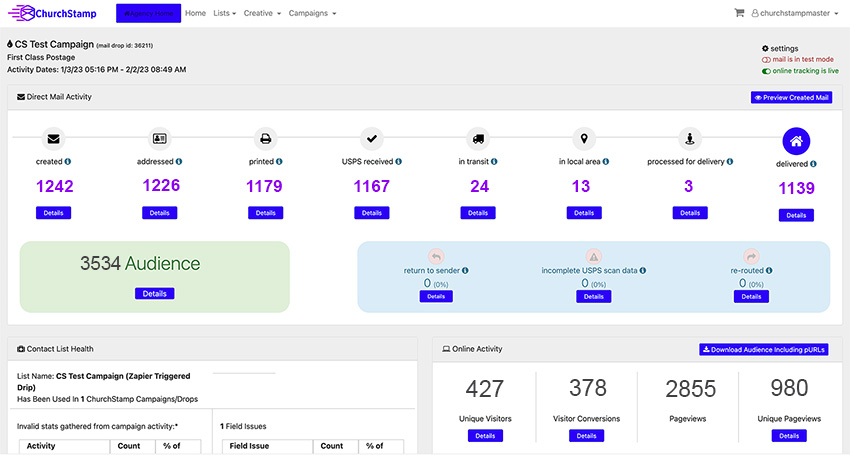Click the printed printer stage icon
The width and height of the screenshot is (850, 455).
266,139
